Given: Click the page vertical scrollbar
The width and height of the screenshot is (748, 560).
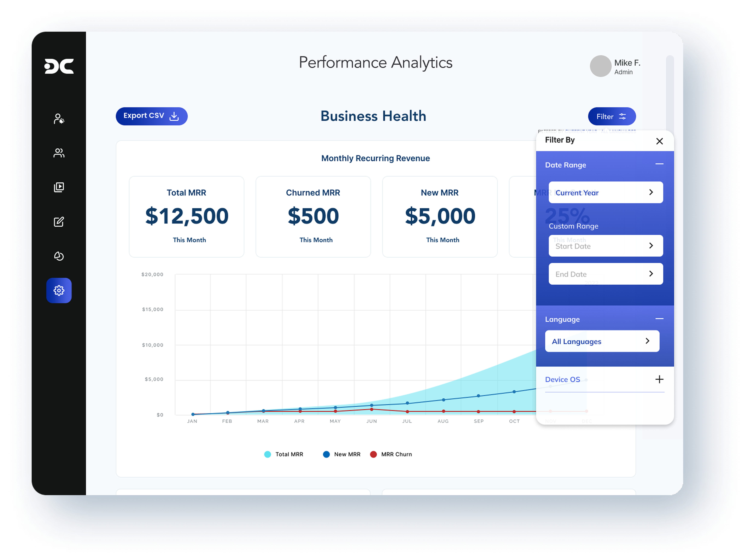Looking at the screenshot, I should point(670,93).
